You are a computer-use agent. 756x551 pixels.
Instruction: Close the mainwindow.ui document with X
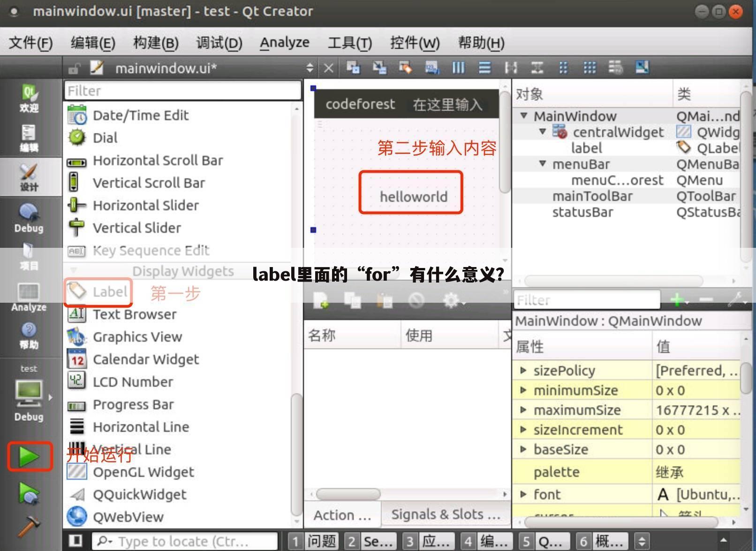point(329,69)
